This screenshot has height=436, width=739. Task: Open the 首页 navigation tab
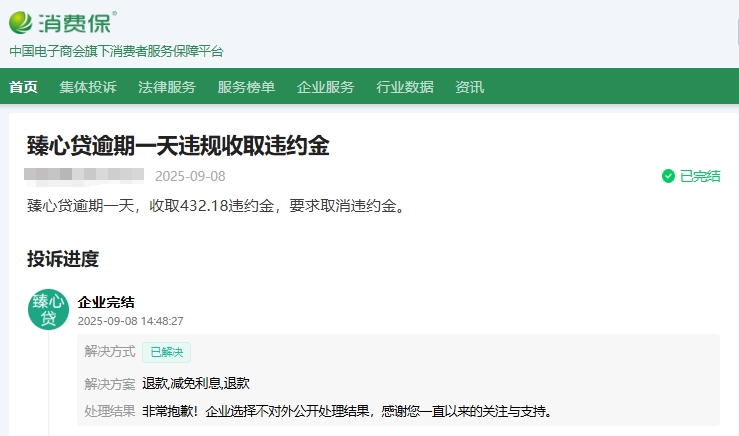coord(23,87)
